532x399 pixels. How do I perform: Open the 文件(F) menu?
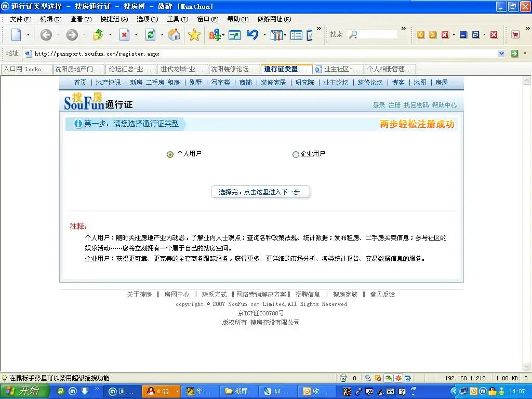[21, 19]
